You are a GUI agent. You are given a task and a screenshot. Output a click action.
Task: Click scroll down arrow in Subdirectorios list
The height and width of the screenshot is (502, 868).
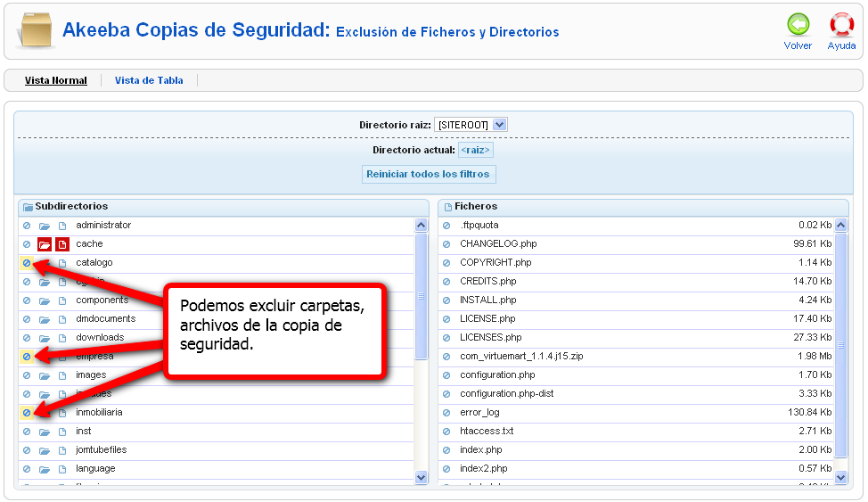click(x=421, y=477)
